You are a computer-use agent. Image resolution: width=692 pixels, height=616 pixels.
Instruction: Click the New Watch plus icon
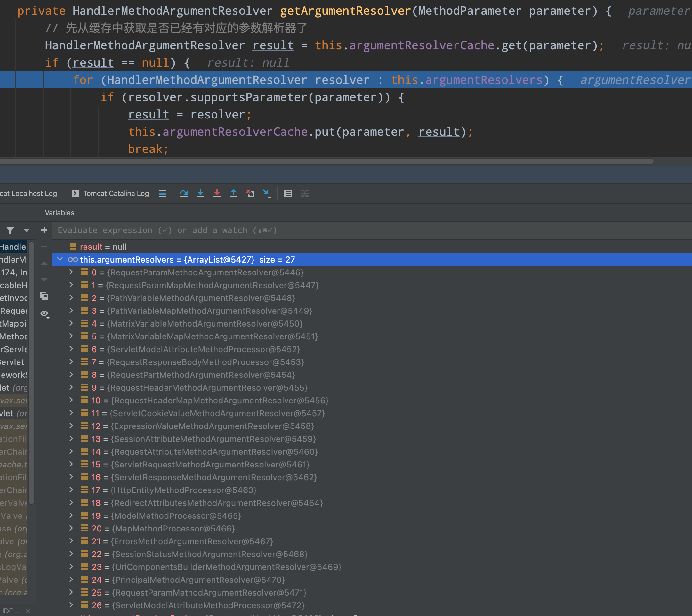tap(44, 230)
